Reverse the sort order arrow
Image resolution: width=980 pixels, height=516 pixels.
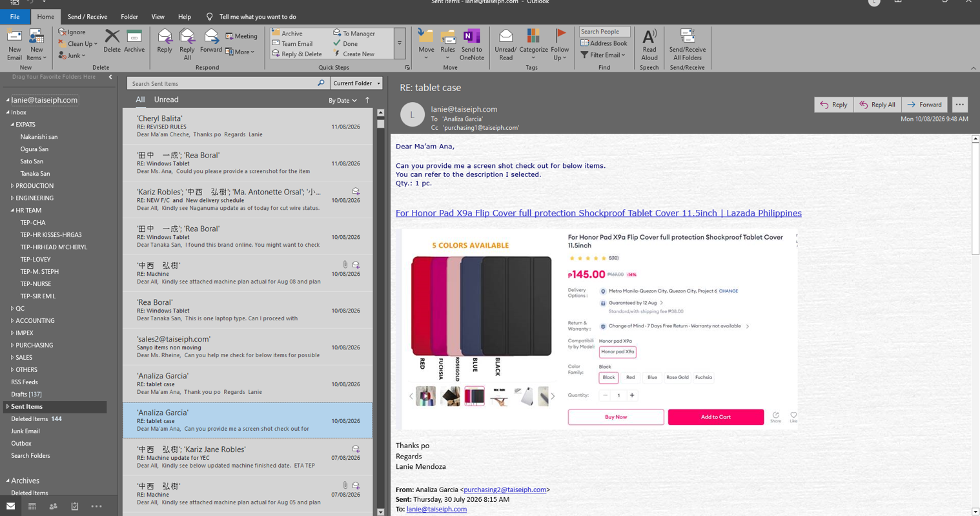click(367, 100)
